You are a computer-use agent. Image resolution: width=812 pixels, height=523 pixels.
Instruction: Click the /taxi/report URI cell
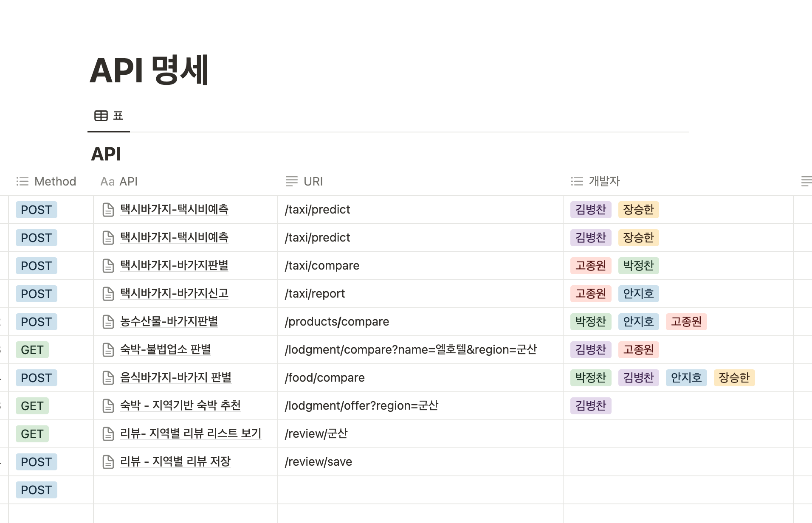pos(420,294)
